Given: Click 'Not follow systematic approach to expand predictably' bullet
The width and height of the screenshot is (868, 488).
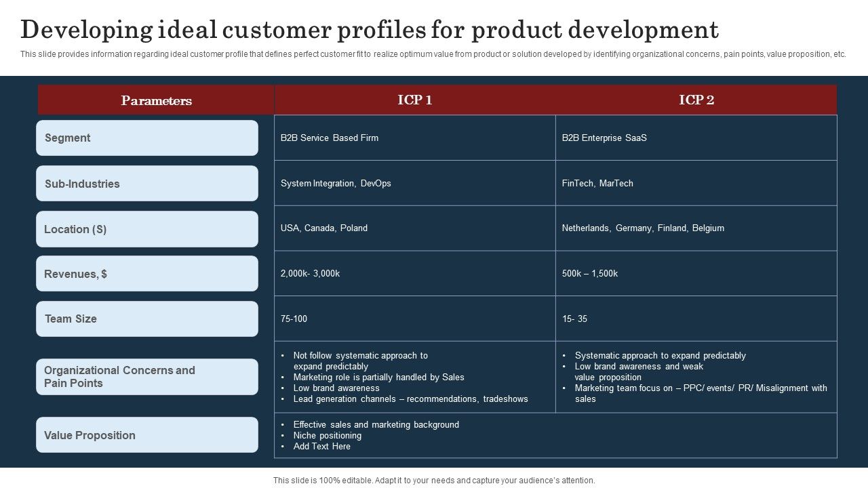Looking at the screenshot, I should point(360,361).
